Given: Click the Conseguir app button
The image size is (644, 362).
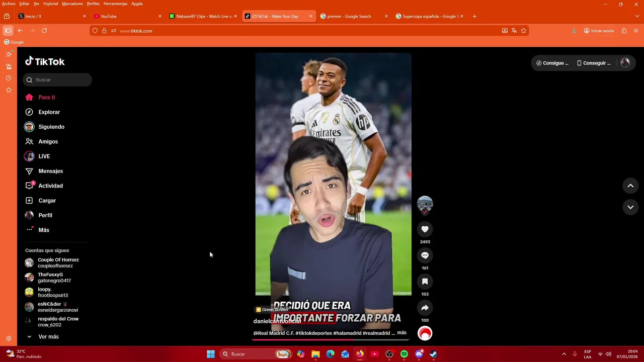Looking at the screenshot, I should 593,63.
